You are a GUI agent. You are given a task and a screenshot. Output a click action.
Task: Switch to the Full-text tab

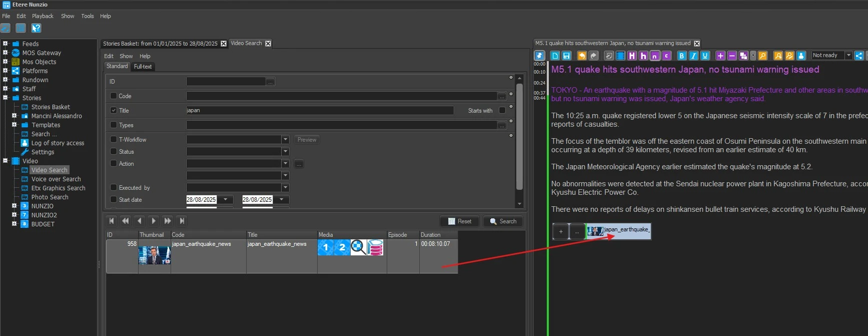coord(143,67)
